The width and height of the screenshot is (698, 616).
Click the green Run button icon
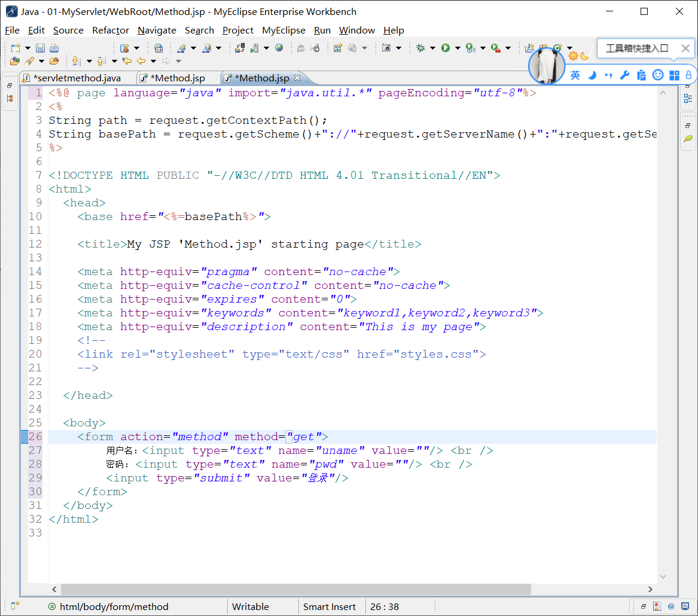tap(446, 48)
